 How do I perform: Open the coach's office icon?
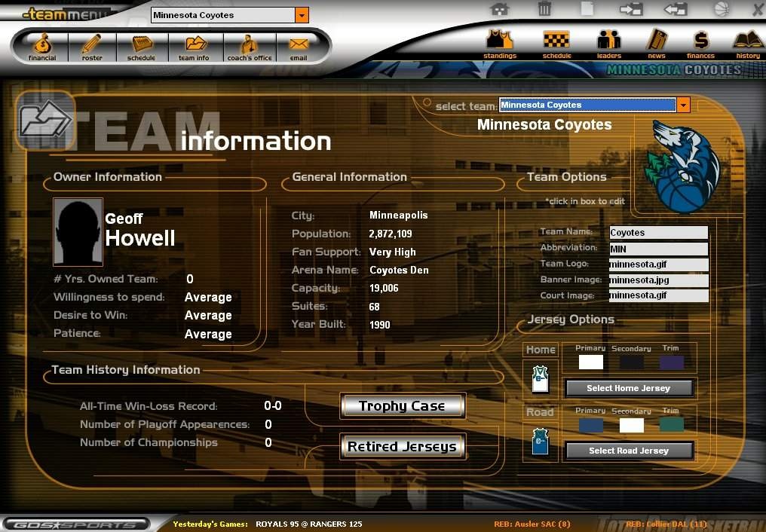click(250, 46)
